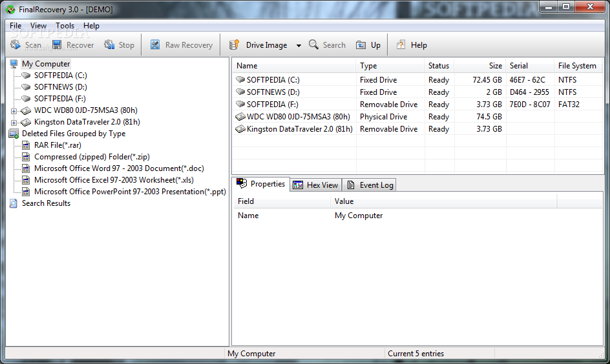This screenshot has width=610, height=364.
Task: Click the SOFTPEDIA (C:) tree drive icon
Action: (x=26, y=76)
